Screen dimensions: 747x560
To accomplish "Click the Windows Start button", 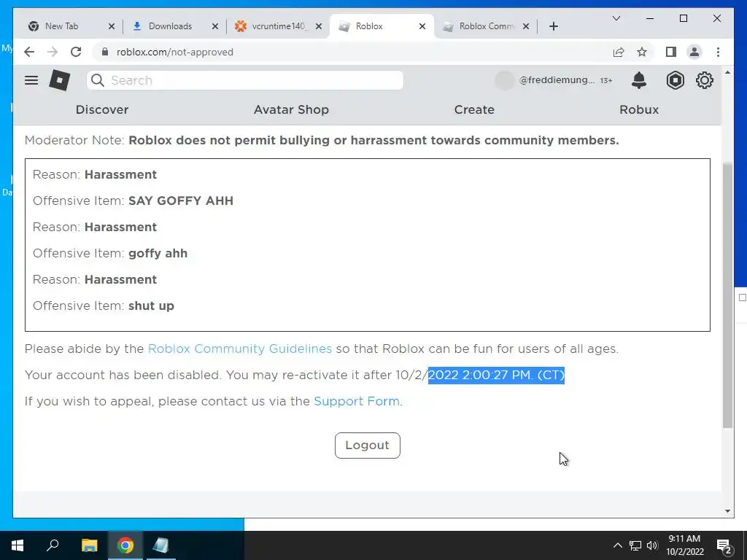I will pos(18,545).
